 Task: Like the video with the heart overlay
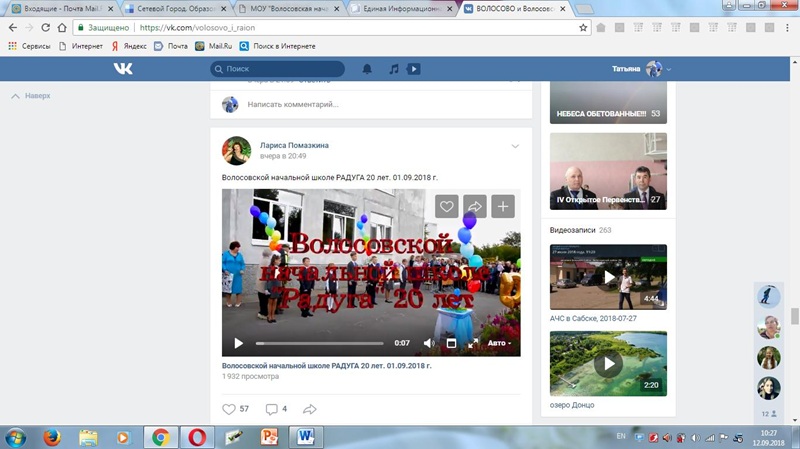click(x=446, y=206)
